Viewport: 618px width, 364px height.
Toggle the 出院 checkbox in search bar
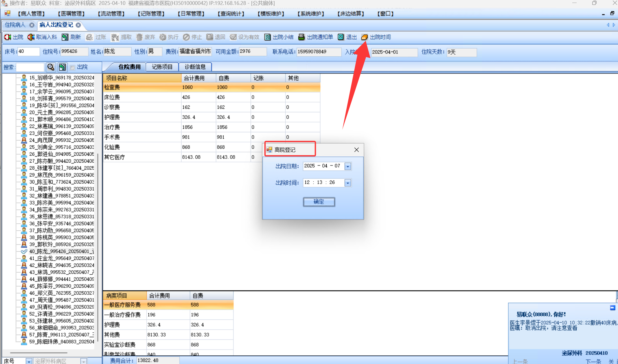pyautogui.click(x=72, y=67)
